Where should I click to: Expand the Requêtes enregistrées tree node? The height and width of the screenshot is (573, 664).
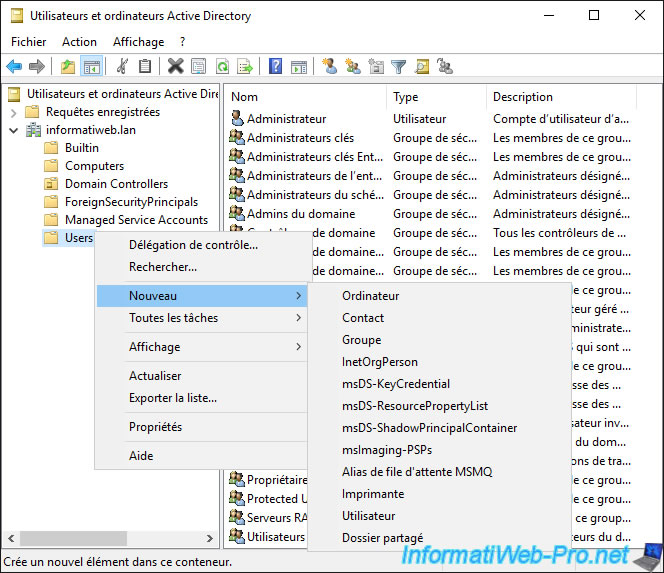point(14,112)
